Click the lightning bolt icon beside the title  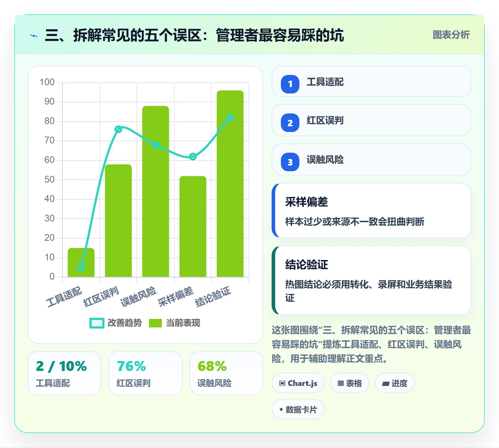(x=34, y=36)
